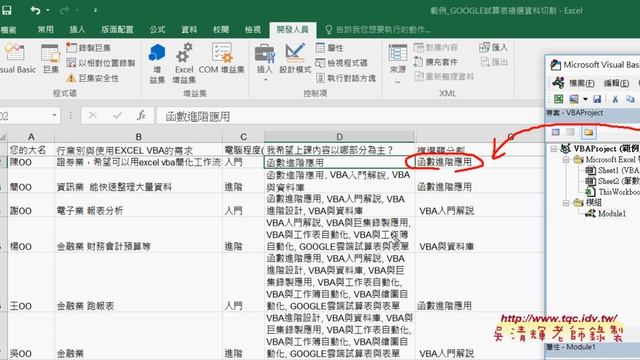Click 執行對話方塊 run dialog
The image size is (640, 360).
pos(346,78)
